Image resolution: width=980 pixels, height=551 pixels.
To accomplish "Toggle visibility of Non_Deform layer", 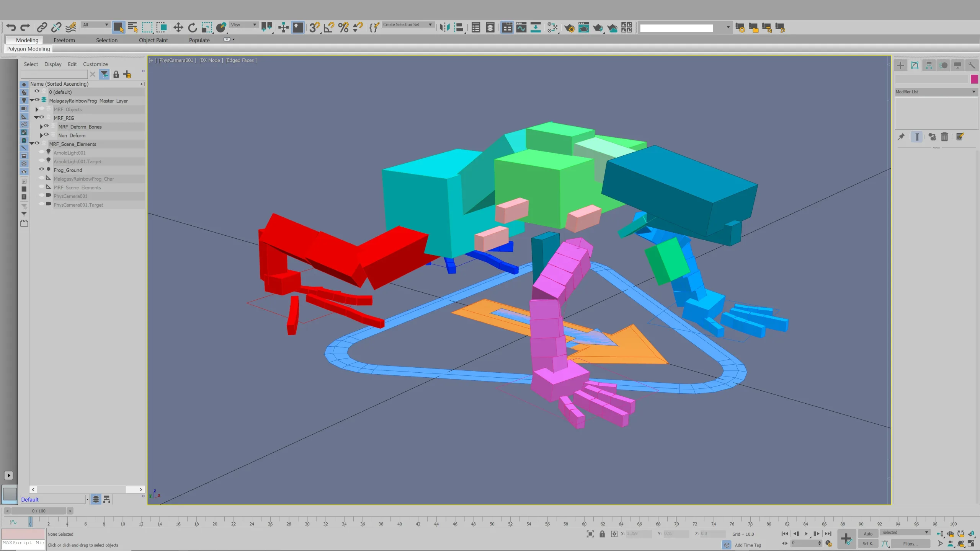I will coord(46,135).
